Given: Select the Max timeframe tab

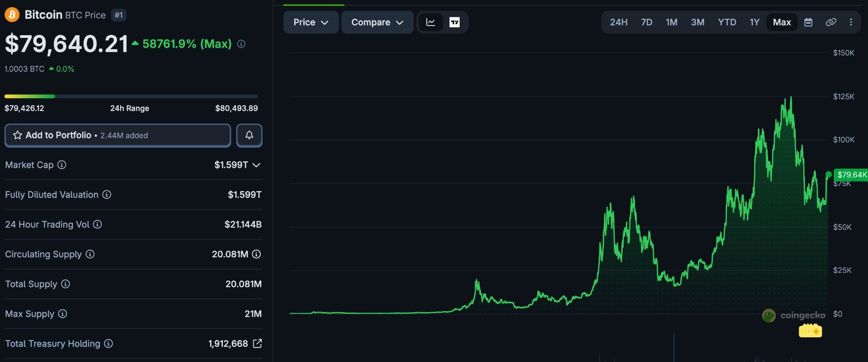Looking at the screenshot, I should point(782,22).
